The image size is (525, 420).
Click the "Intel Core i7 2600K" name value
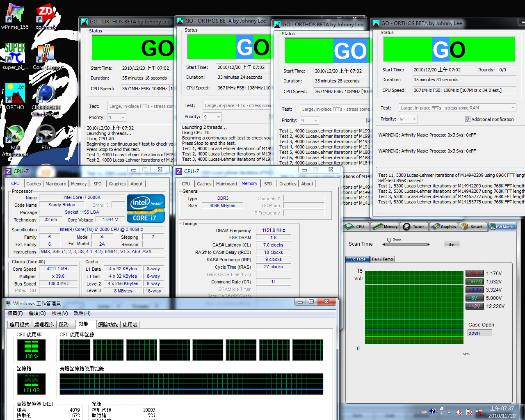[x=82, y=197]
